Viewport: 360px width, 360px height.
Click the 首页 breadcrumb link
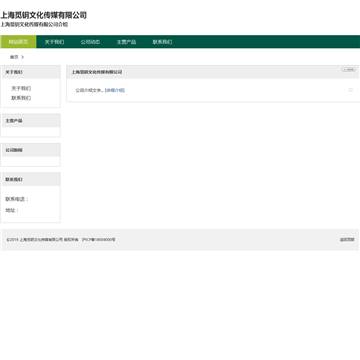14,57
